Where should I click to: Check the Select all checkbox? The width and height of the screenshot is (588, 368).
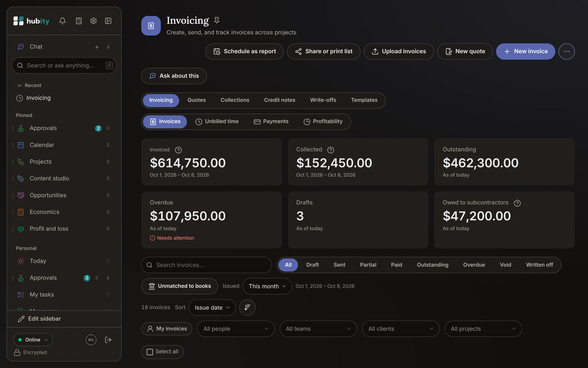pyautogui.click(x=150, y=352)
